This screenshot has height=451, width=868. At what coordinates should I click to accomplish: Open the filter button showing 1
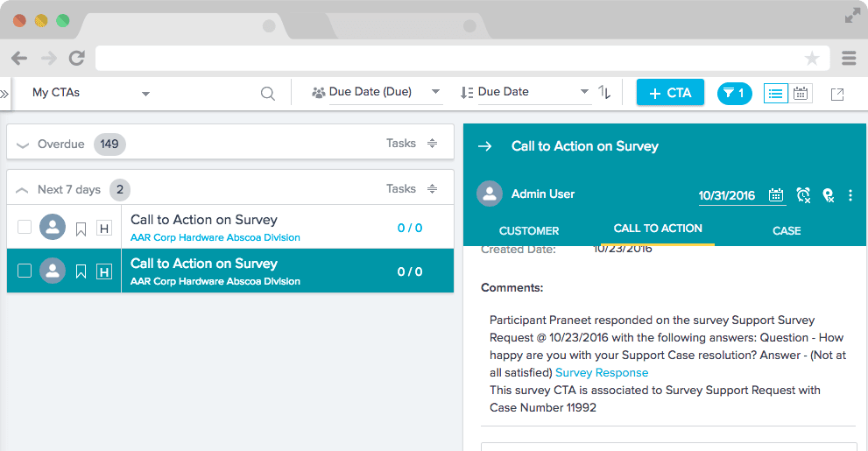(734, 93)
